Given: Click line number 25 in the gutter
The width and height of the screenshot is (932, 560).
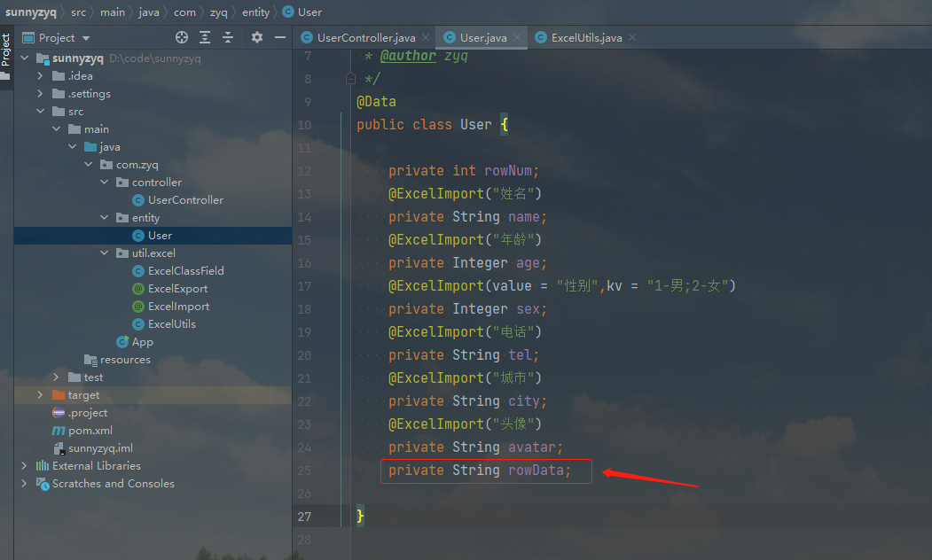Looking at the screenshot, I should [304, 471].
